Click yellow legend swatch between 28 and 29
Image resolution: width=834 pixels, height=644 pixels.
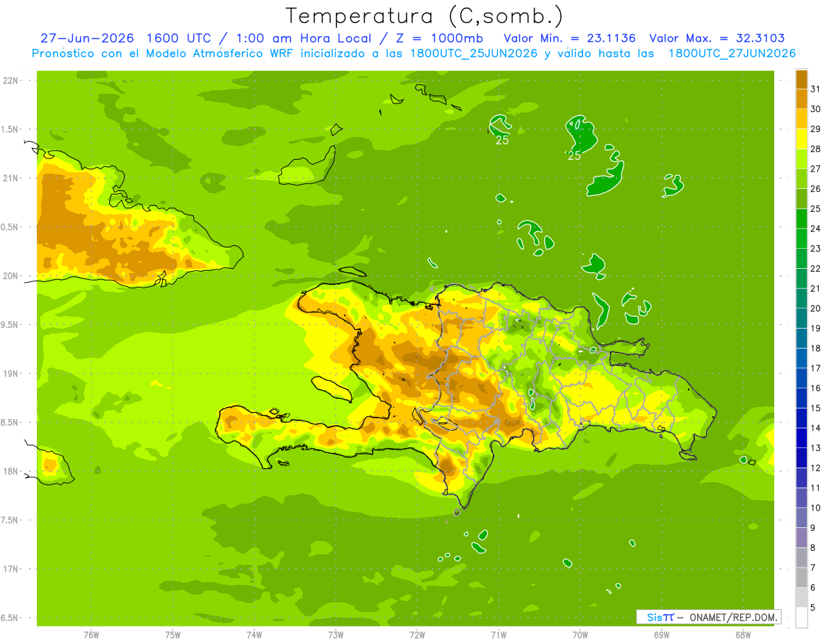(x=801, y=139)
